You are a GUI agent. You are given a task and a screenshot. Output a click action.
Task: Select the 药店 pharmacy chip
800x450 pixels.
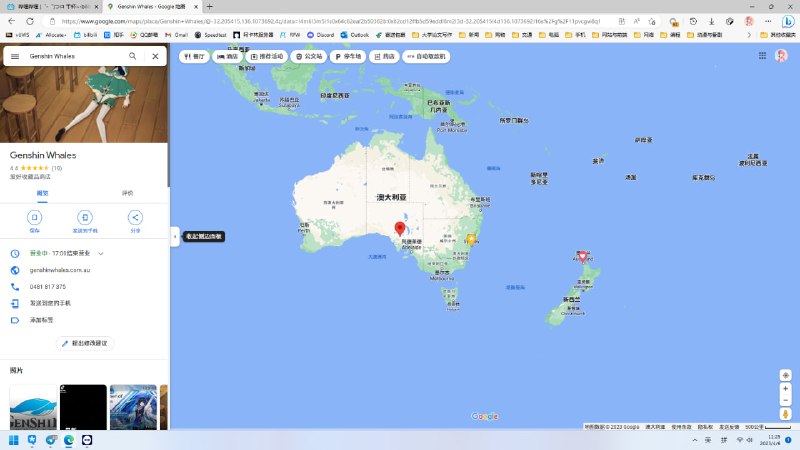[x=384, y=57]
